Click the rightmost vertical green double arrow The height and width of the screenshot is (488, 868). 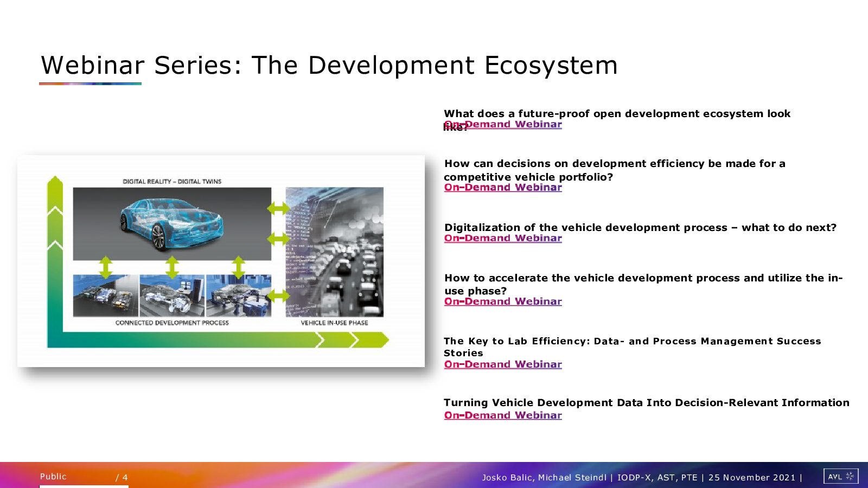click(239, 267)
